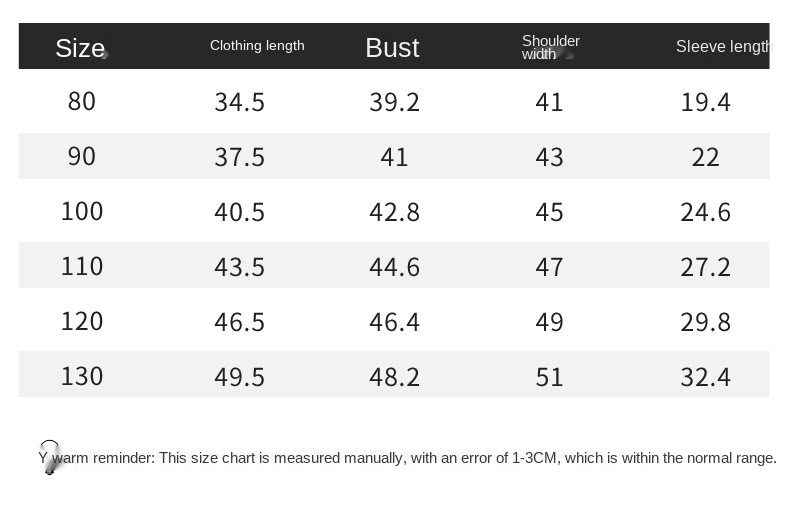Viewport: 790px width, 510px height.
Task: Select the 42.8 bust measurement
Action: 394,212
